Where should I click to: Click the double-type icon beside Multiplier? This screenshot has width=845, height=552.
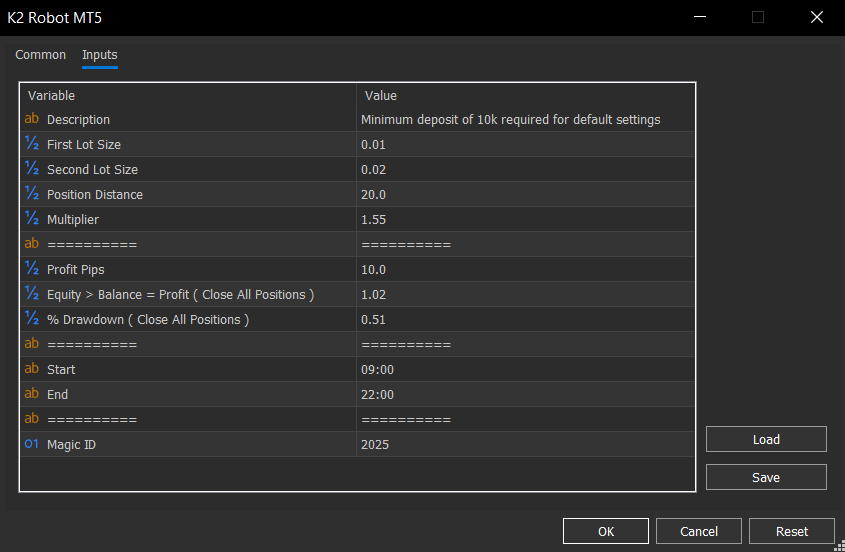pos(32,218)
